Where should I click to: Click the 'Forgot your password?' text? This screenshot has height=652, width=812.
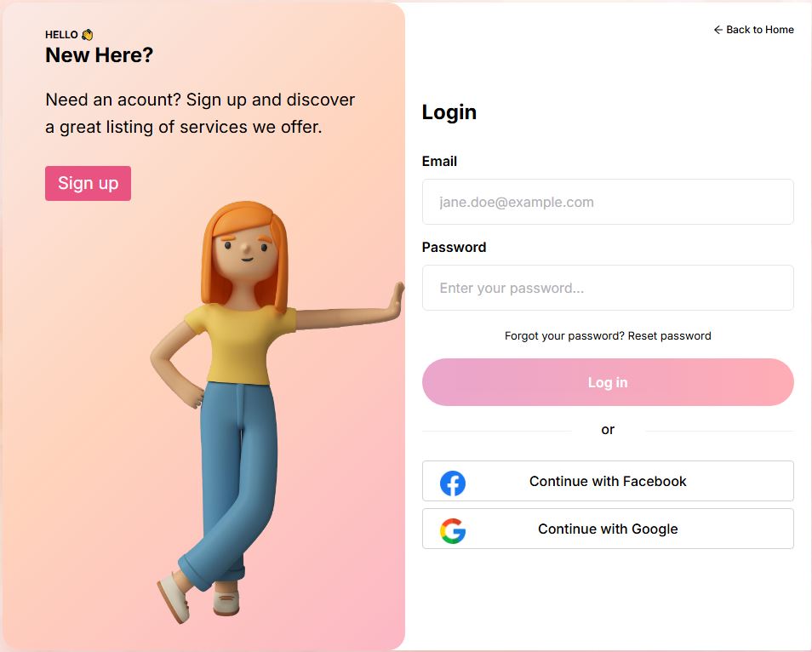(565, 336)
